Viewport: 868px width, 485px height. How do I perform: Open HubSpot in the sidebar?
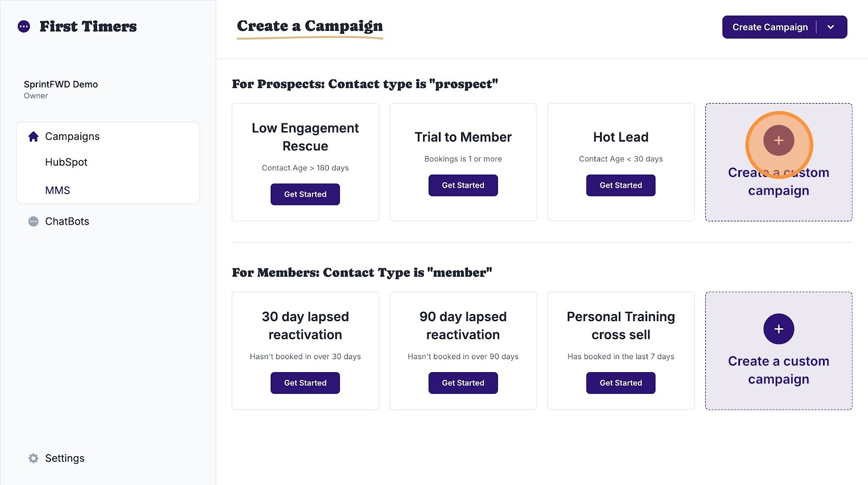click(x=66, y=162)
